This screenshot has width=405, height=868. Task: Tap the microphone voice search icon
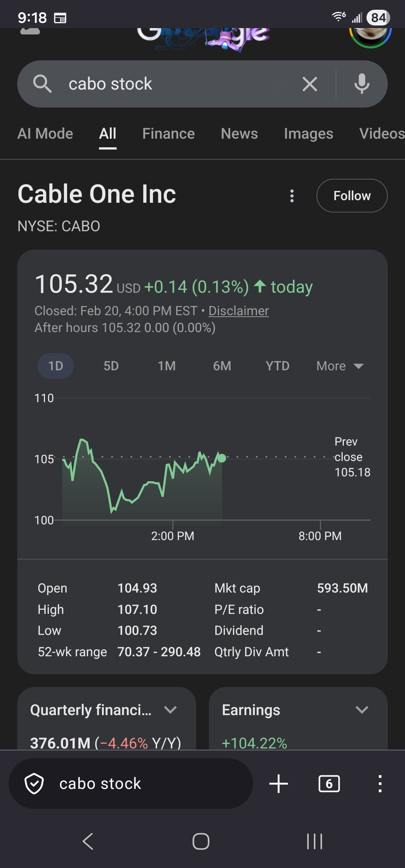(x=362, y=84)
